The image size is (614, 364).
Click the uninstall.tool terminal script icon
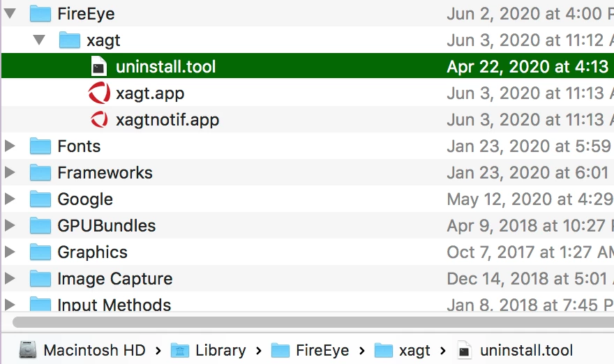coord(98,66)
